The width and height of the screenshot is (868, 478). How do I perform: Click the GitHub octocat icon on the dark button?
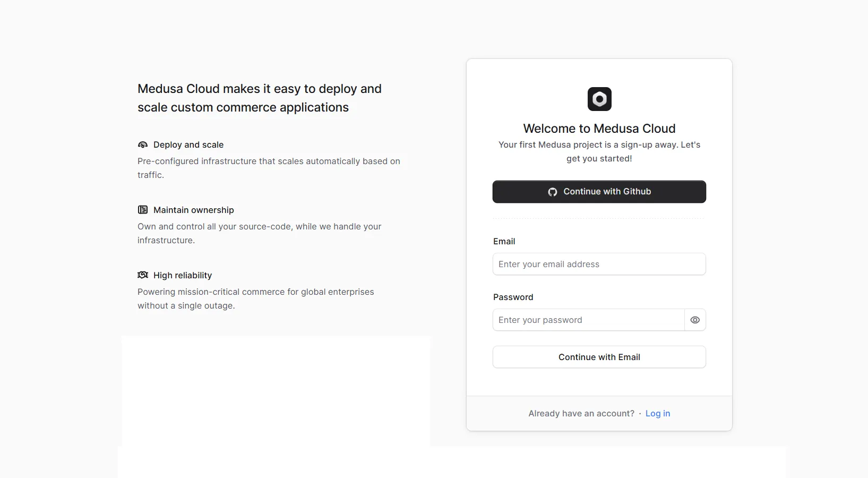coord(552,192)
